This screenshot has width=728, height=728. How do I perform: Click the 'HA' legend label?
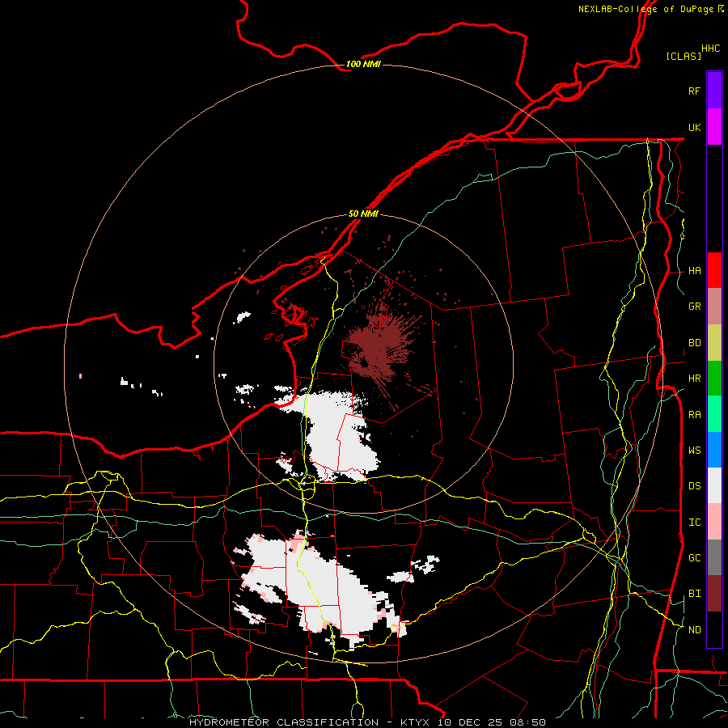pos(694,270)
